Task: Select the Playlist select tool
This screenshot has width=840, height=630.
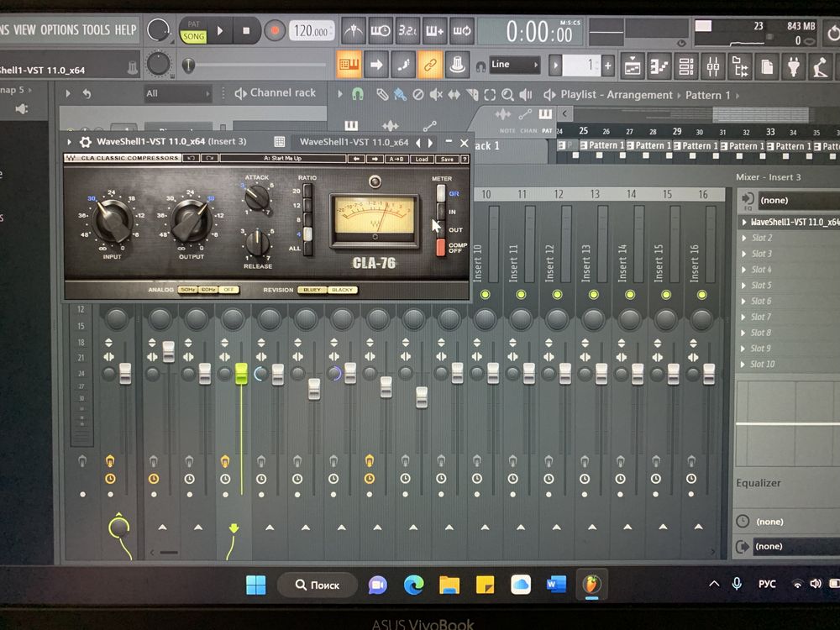Action: [489, 95]
